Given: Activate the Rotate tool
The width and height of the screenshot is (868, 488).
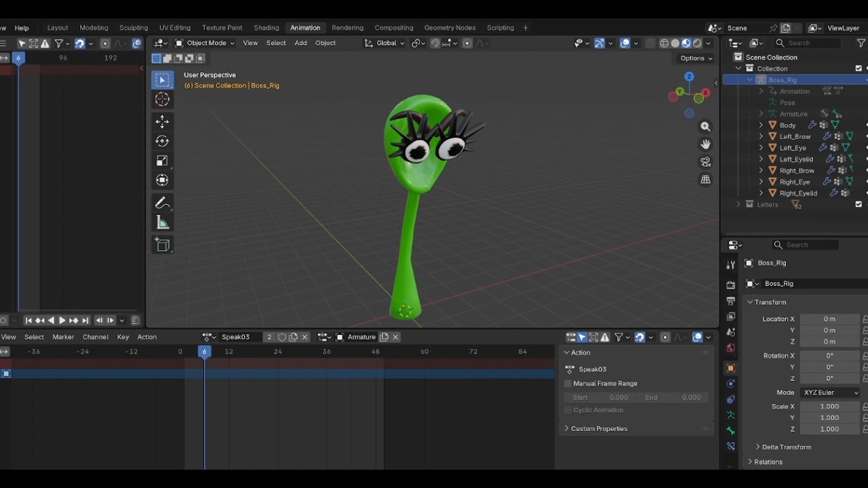Looking at the screenshot, I should 162,141.
